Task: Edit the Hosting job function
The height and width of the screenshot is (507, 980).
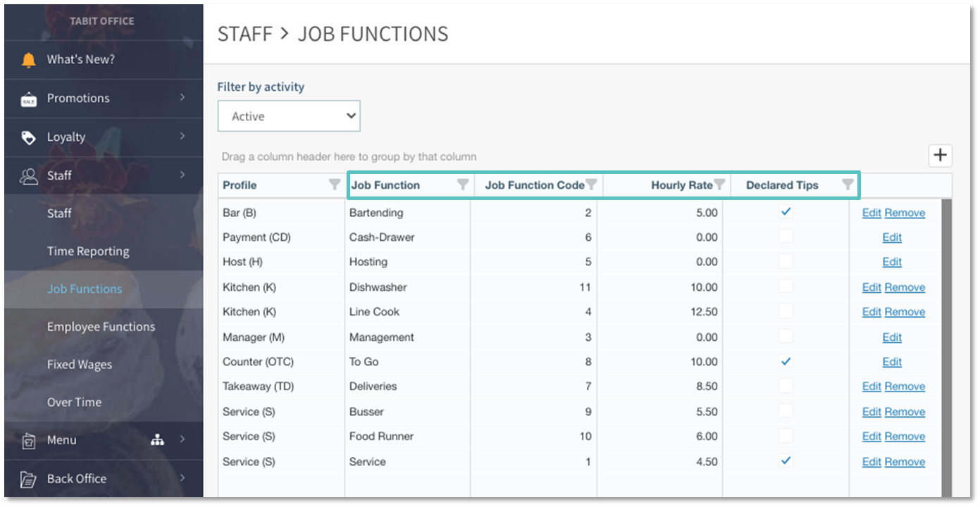Action: coord(892,262)
